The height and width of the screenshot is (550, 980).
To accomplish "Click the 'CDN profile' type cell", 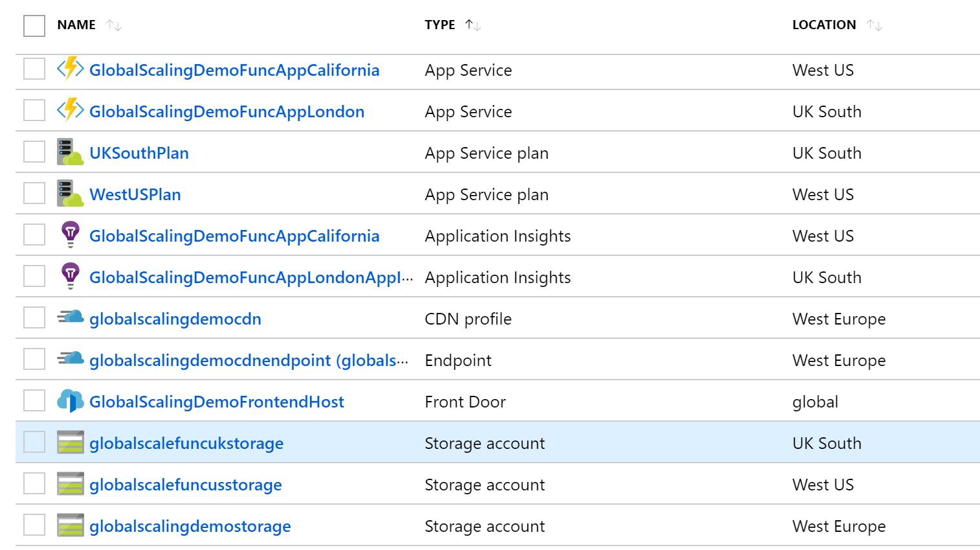I will pyautogui.click(x=468, y=319).
